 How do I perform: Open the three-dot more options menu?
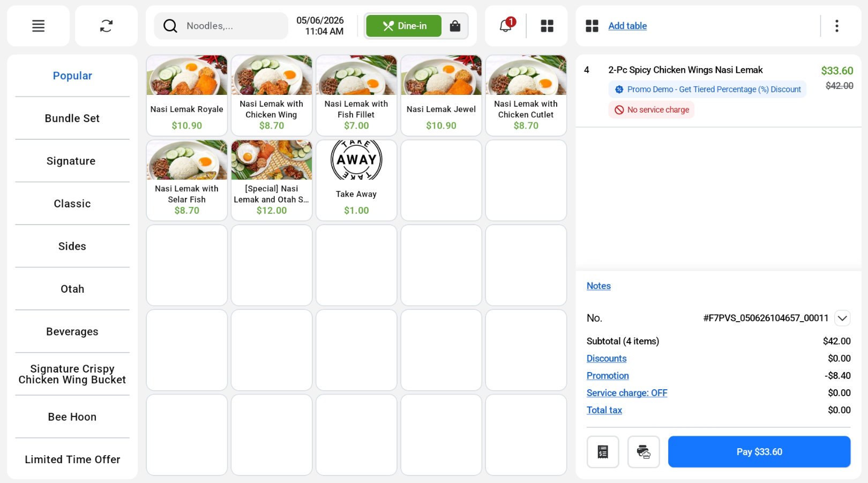(x=836, y=26)
